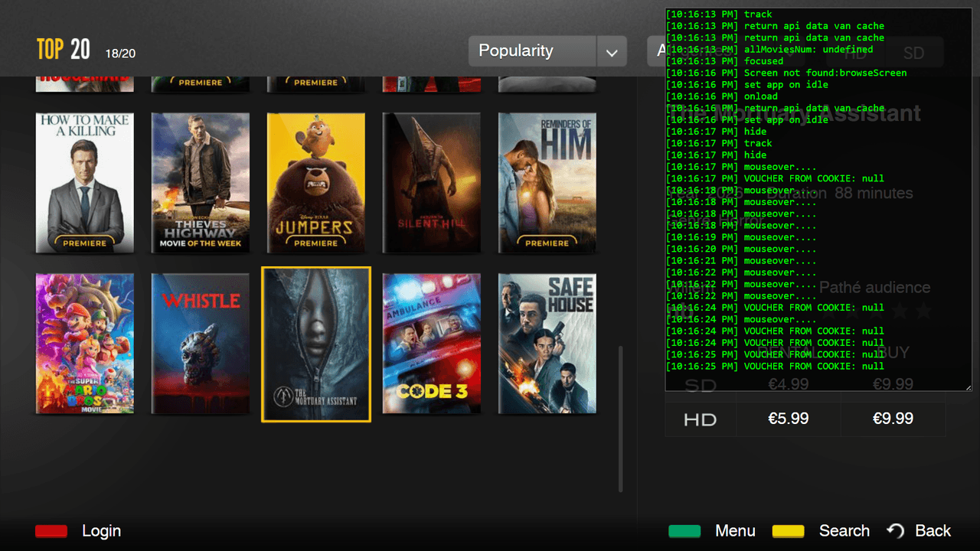The image size is (980, 551).
Task: Click the green Menu color key
Action: click(x=684, y=531)
